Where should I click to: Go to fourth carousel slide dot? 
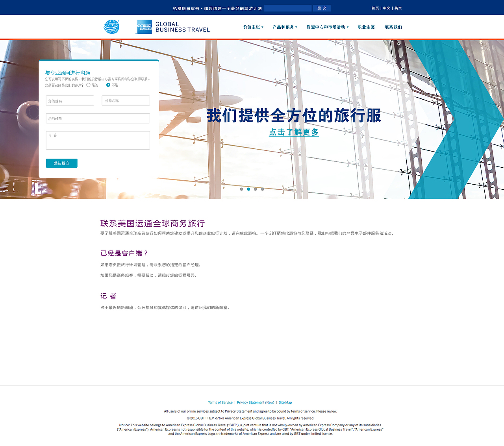263,189
